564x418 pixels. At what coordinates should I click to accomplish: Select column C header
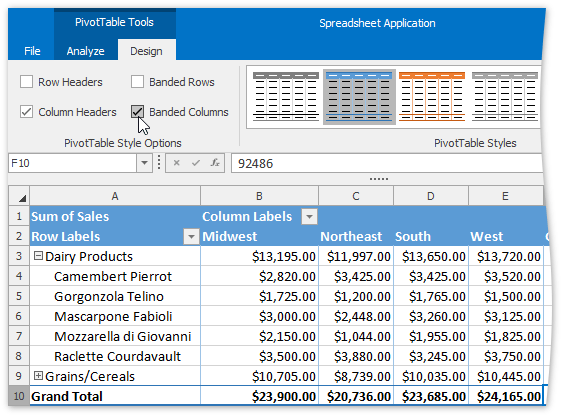click(356, 196)
